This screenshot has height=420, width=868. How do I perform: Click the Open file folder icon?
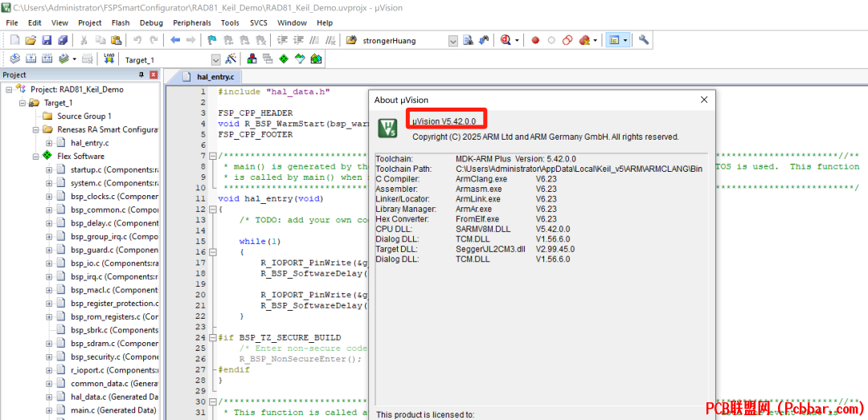pos(31,40)
